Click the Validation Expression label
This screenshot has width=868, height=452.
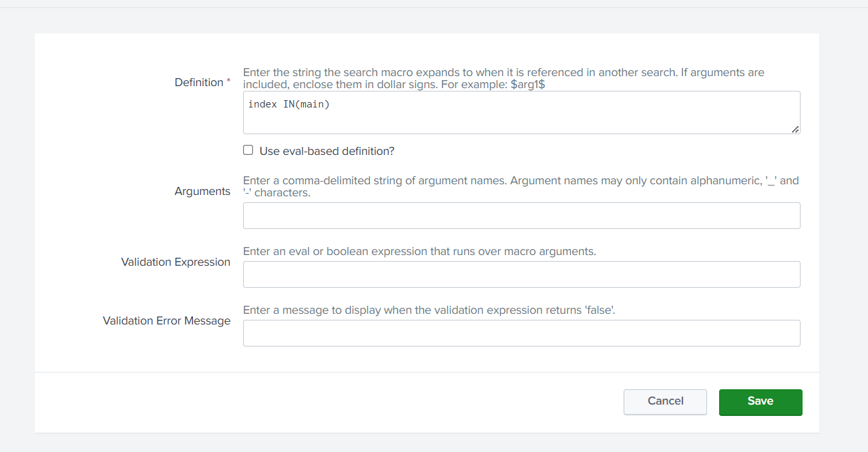176,262
